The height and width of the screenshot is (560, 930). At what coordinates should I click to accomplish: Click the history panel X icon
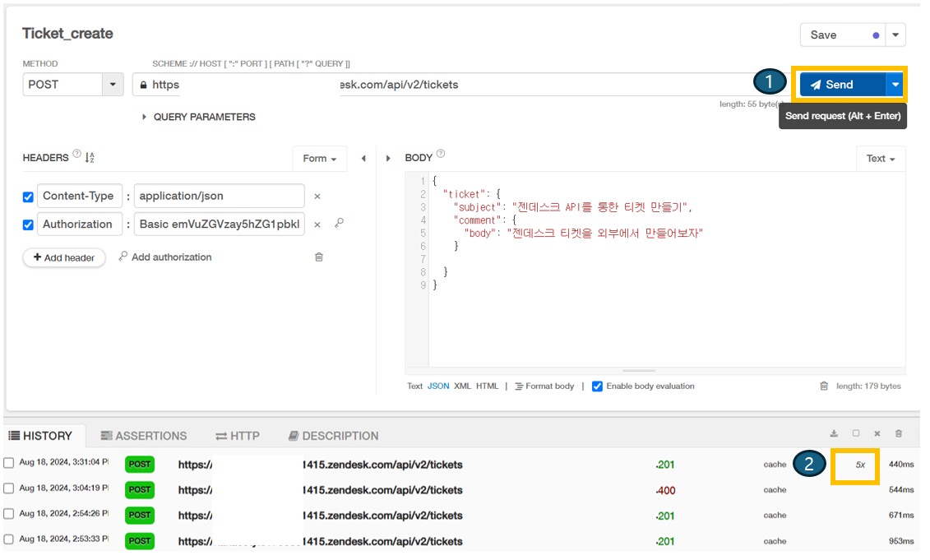[x=877, y=433]
